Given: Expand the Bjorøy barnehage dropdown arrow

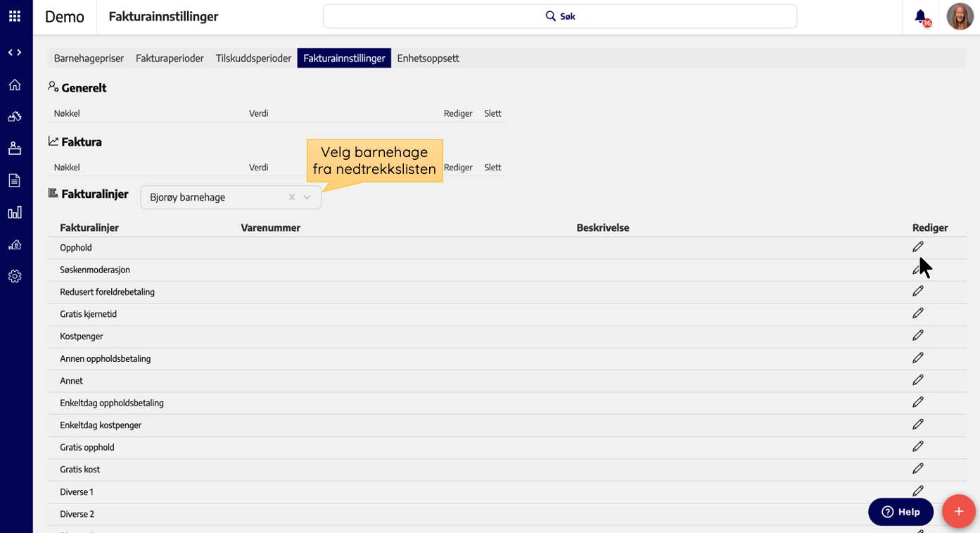Looking at the screenshot, I should coord(307,198).
